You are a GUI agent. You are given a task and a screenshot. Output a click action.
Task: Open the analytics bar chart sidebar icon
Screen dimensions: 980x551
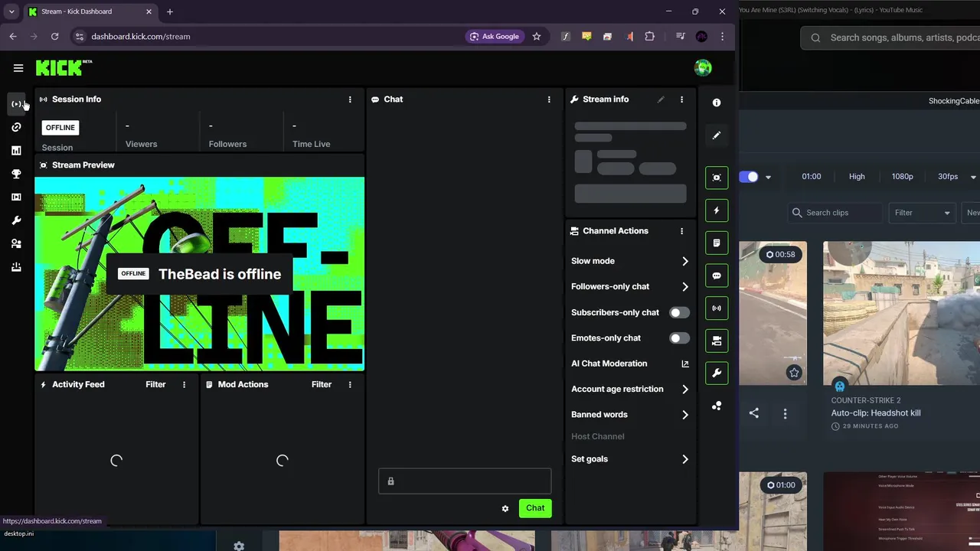(16, 151)
